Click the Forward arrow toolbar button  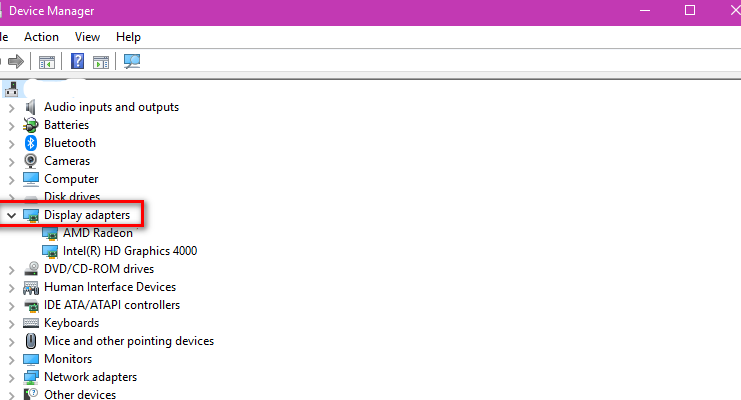16,61
